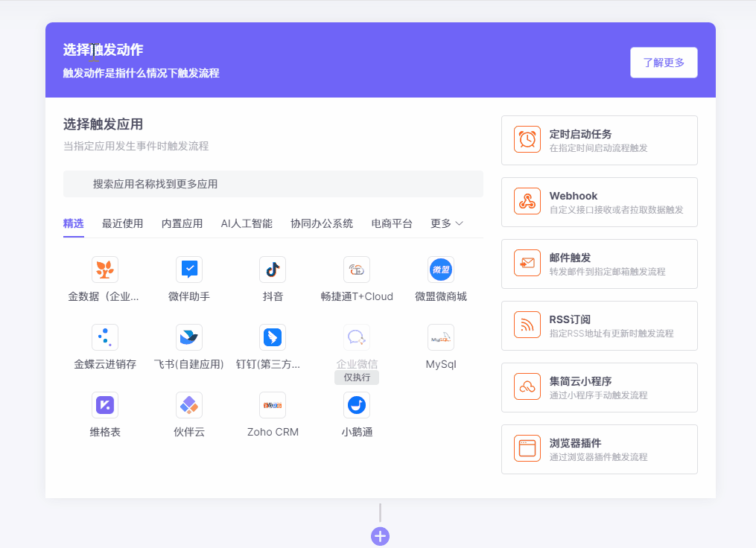Click the 微盟微商城 name label
Screen dimensions: 756x548
[x=441, y=296]
